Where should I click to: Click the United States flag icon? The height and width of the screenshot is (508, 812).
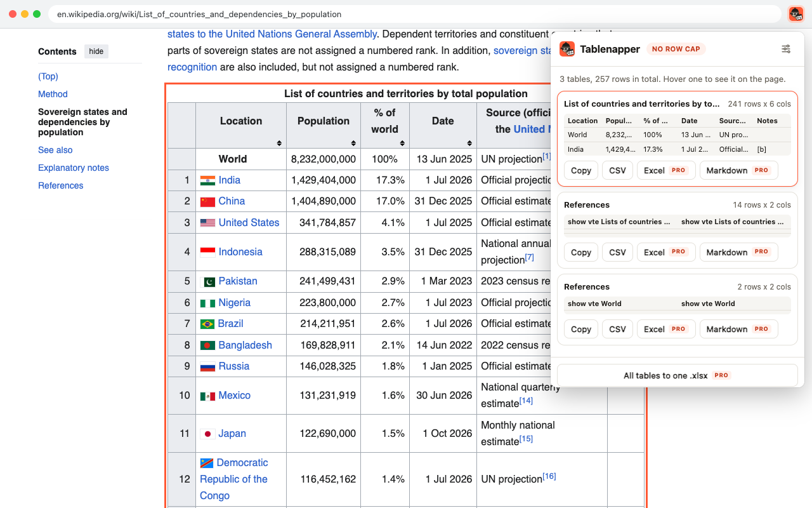coord(207,223)
